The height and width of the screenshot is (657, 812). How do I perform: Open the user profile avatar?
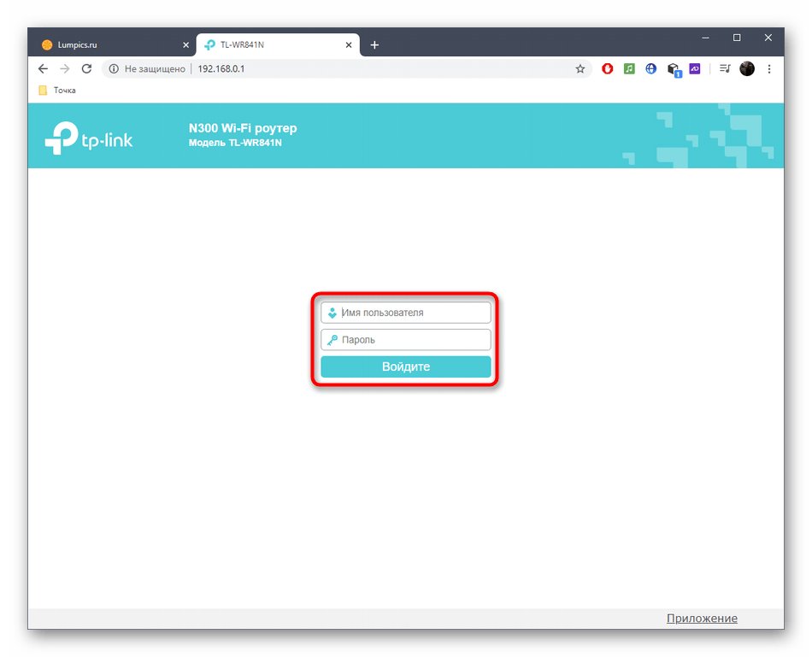click(747, 69)
